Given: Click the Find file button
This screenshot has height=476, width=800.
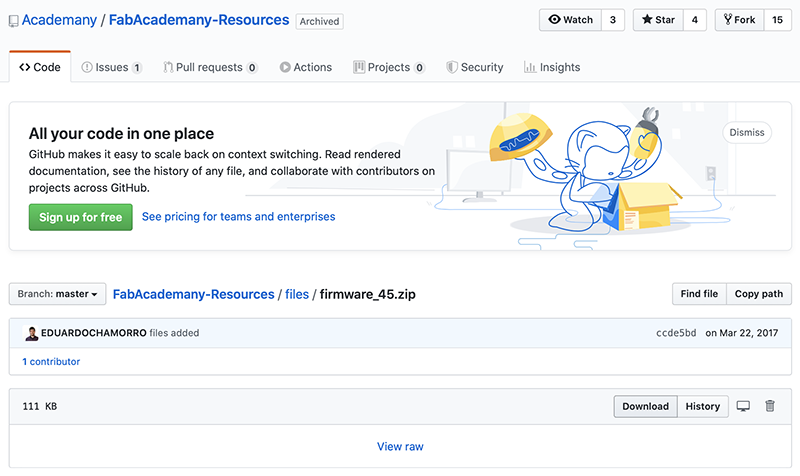Looking at the screenshot, I should pyautogui.click(x=699, y=294).
